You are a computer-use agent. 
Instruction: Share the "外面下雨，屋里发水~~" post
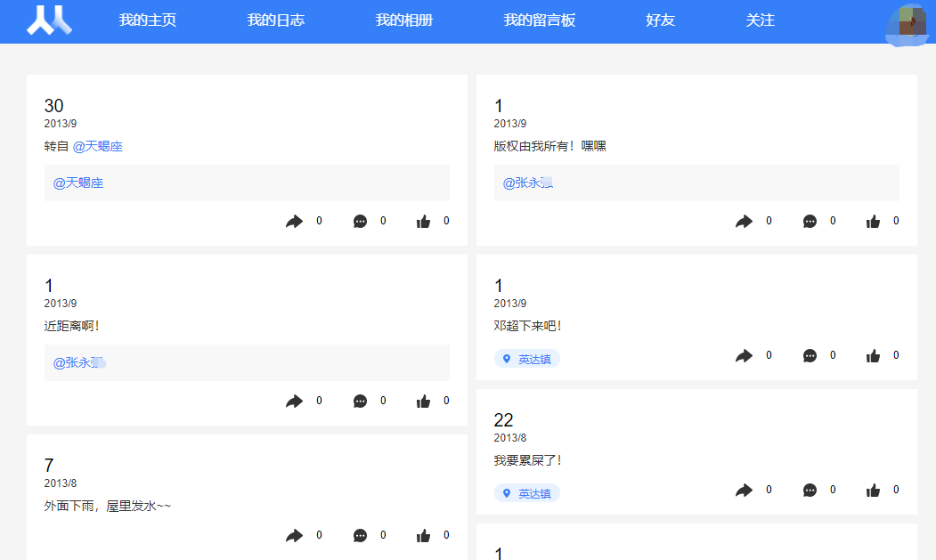tap(295, 534)
